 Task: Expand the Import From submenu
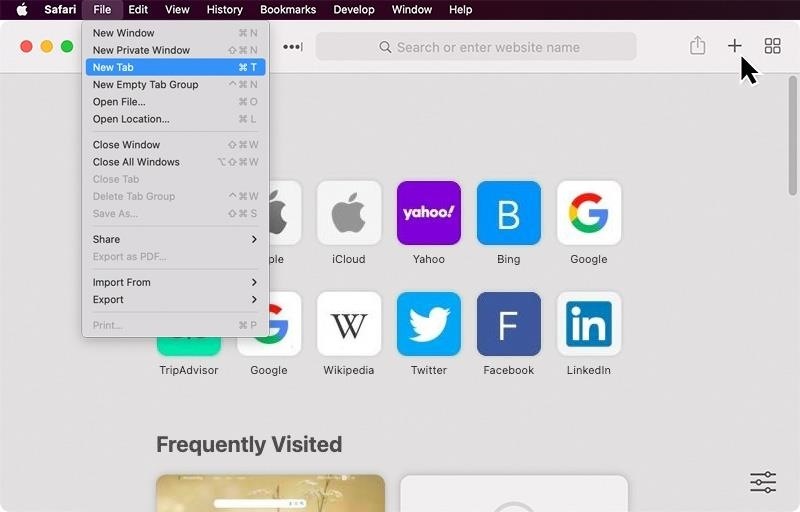pyautogui.click(x=174, y=282)
